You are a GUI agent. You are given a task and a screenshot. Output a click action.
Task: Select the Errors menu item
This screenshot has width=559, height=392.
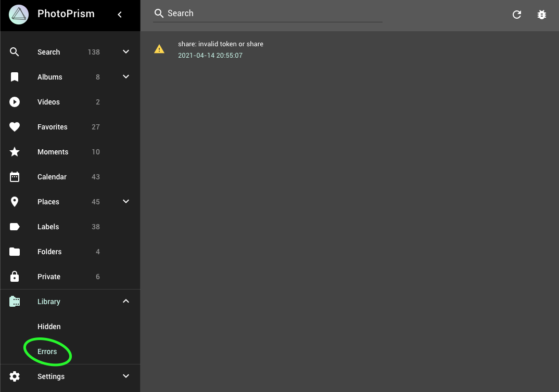(x=47, y=351)
